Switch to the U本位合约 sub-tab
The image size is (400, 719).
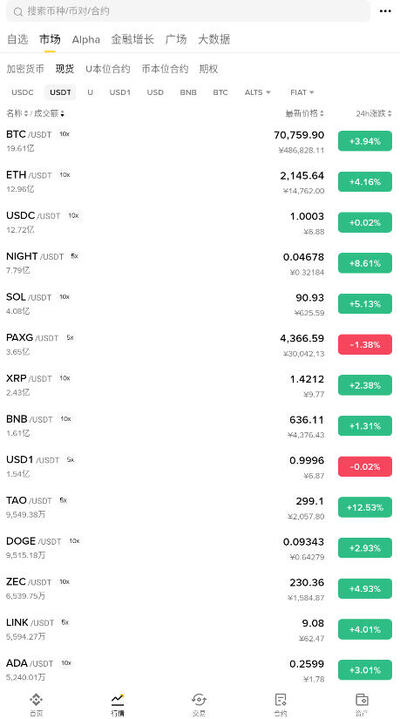click(108, 69)
